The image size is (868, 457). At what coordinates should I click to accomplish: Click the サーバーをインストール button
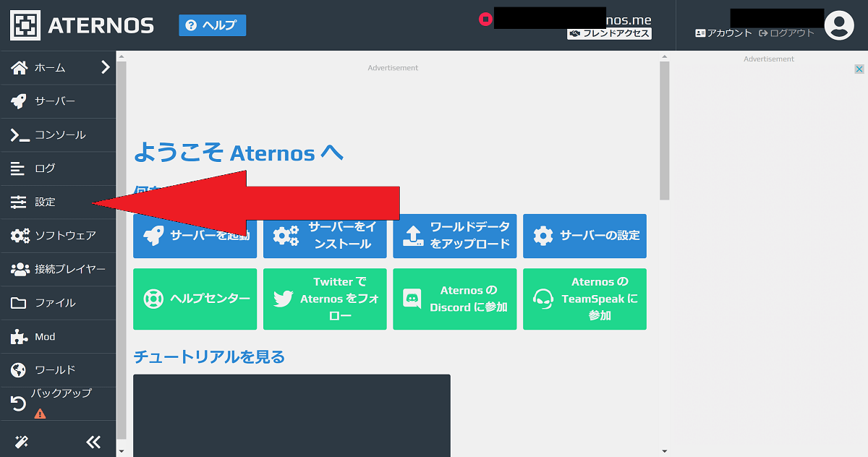[325, 236]
